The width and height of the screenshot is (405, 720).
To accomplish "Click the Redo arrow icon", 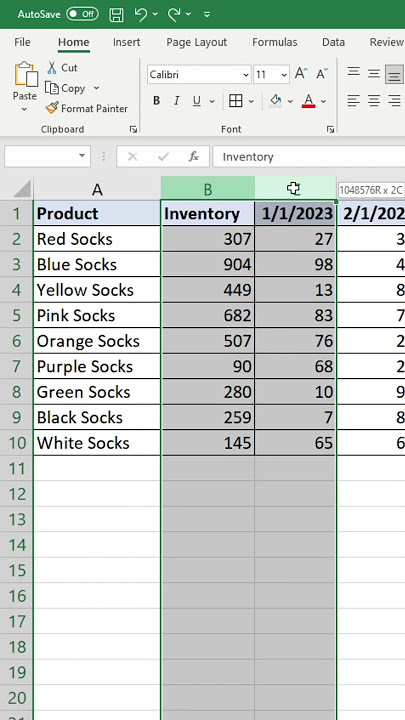I will point(174,14).
